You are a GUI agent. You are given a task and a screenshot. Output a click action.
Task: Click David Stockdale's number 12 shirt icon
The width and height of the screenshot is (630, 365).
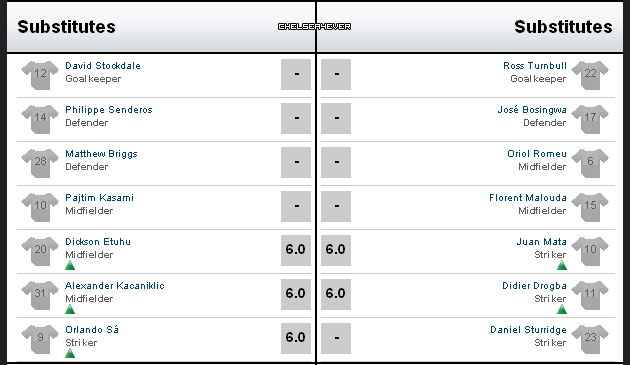(x=40, y=75)
